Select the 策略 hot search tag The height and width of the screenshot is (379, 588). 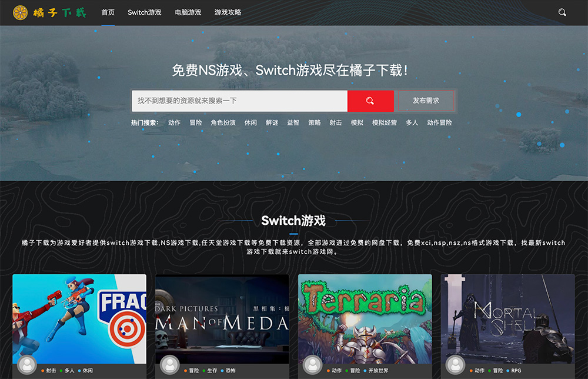coord(314,123)
